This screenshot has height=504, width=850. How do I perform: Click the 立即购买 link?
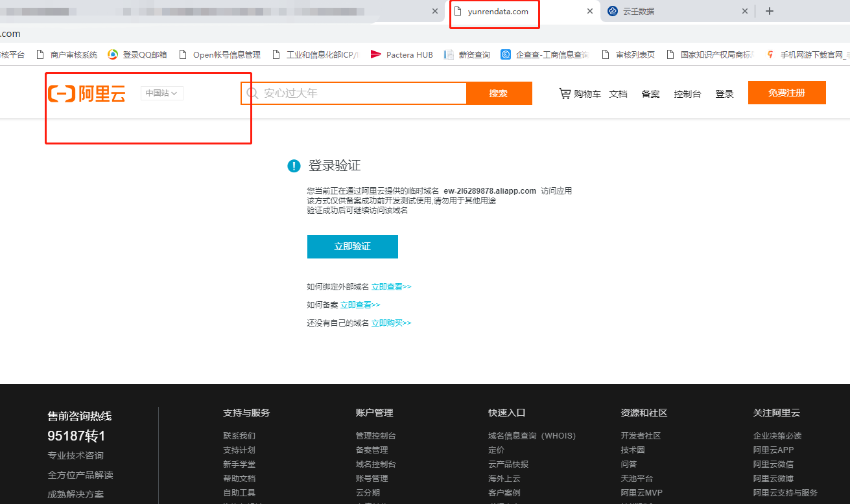click(392, 323)
